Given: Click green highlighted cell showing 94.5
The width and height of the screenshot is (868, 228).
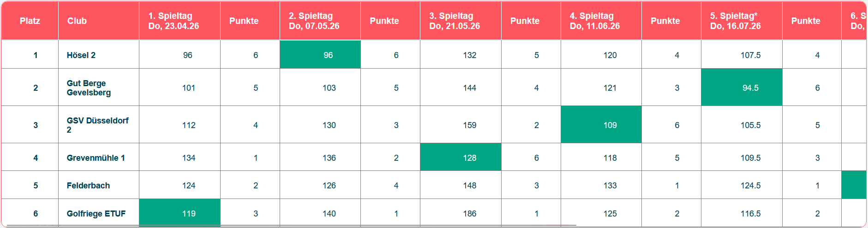Looking at the screenshot, I should click(742, 87).
